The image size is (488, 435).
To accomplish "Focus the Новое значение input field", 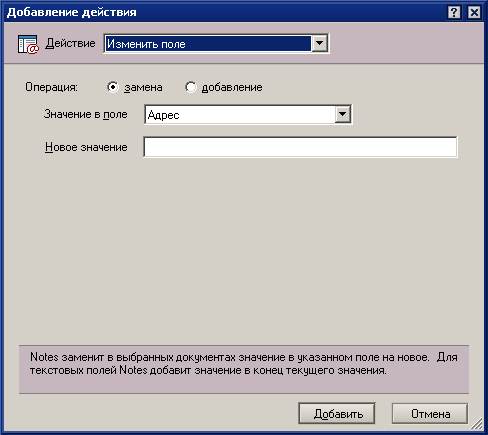I will (301, 147).
